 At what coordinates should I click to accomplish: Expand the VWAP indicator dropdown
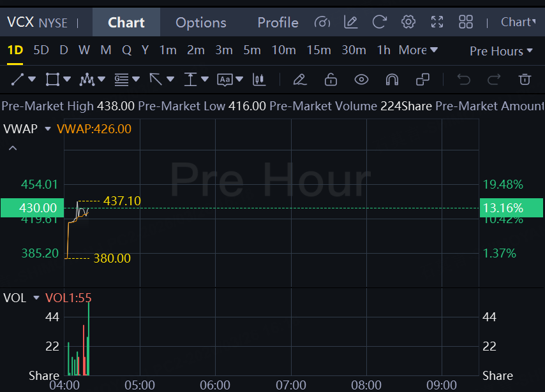47,129
